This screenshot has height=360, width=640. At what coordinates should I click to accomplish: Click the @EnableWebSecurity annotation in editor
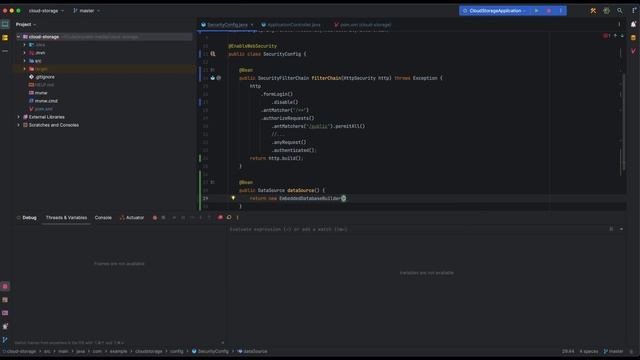253,46
